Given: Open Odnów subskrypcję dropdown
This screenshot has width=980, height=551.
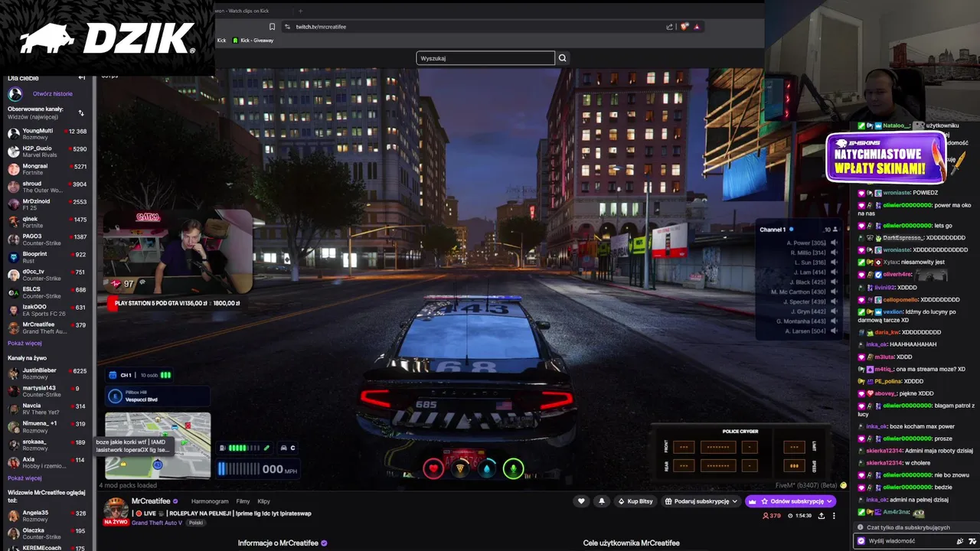Looking at the screenshot, I should (791, 501).
